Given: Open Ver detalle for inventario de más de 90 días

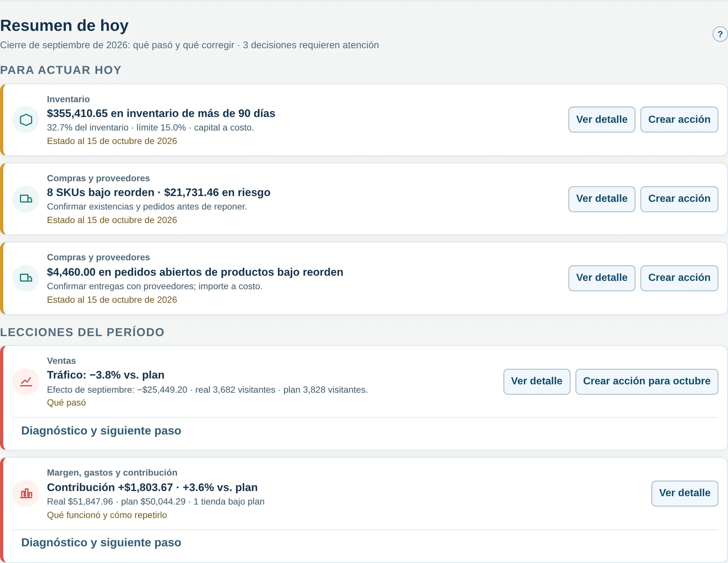Looking at the screenshot, I should pyautogui.click(x=602, y=119).
